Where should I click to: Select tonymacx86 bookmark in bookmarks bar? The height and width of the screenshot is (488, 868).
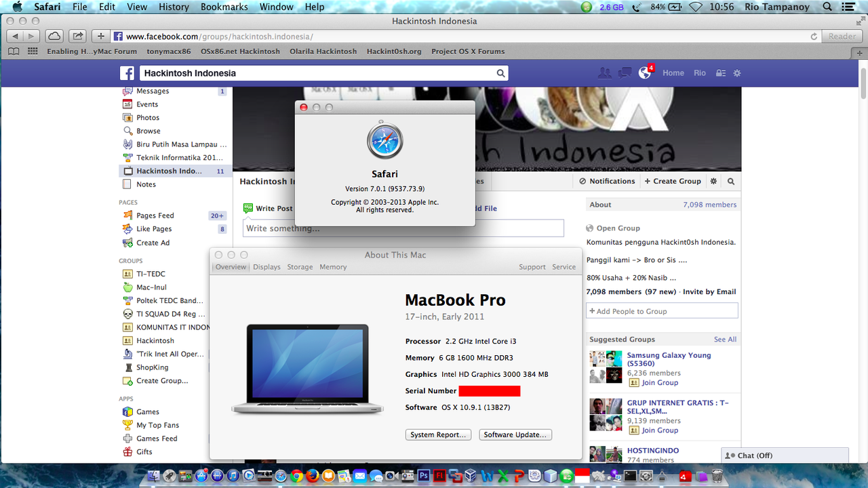(x=169, y=52)
